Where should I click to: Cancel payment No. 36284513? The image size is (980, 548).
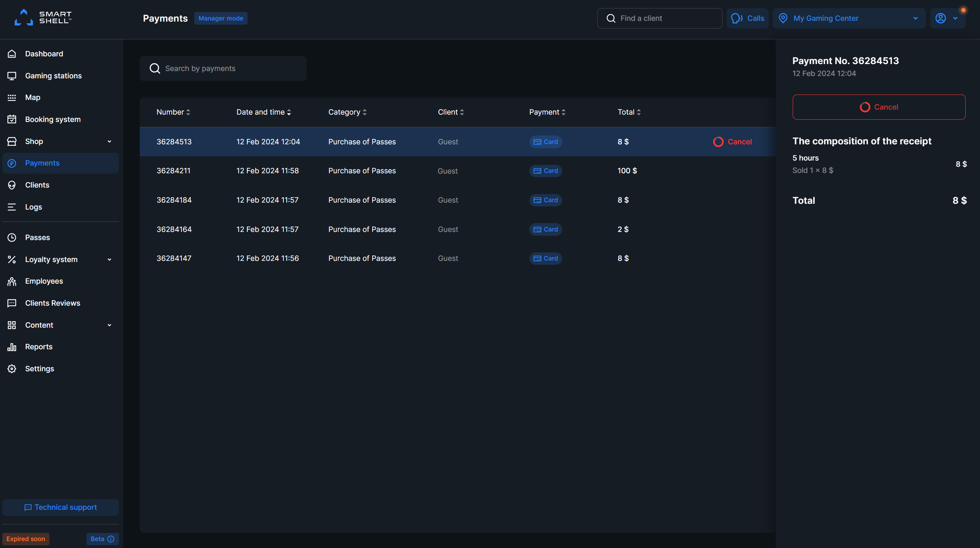878,107
